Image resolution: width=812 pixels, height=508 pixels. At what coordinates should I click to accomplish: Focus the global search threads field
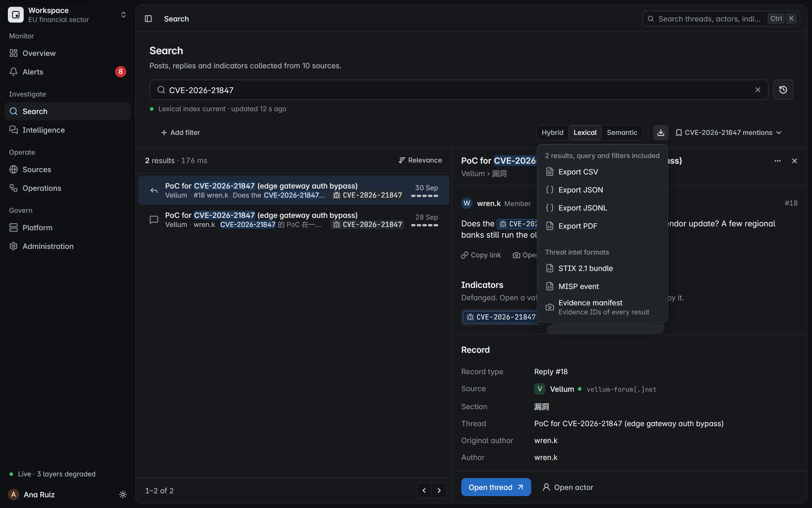click(721, 19)
